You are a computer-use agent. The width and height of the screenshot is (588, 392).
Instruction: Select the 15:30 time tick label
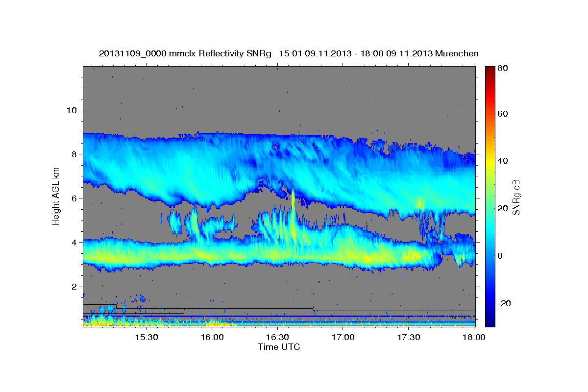click(147, 338)
